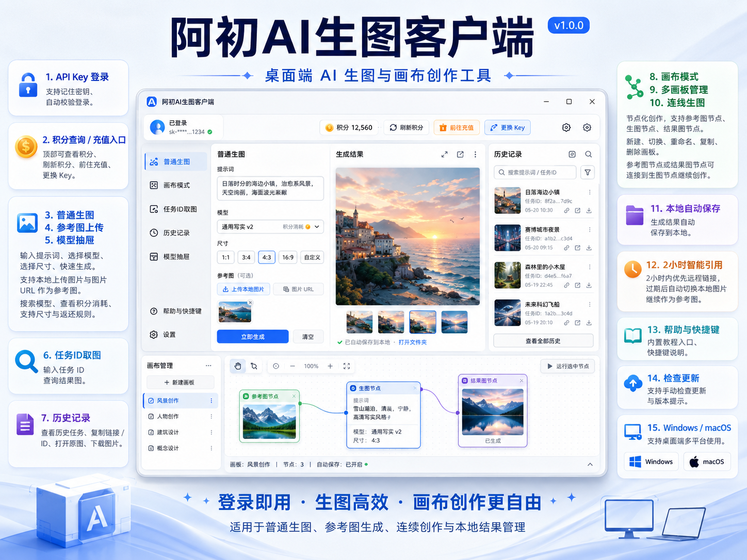Click into the 提示词 prompt text box
The width and height of the screenshot is (747, 560).
(270, 188)
